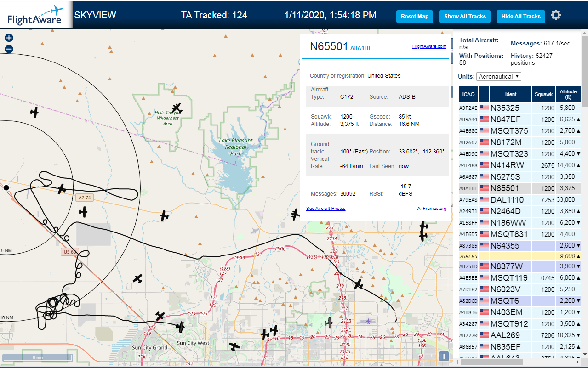Select the N6023V row
This screenshot has width=588, height=368.
[520, 289]
